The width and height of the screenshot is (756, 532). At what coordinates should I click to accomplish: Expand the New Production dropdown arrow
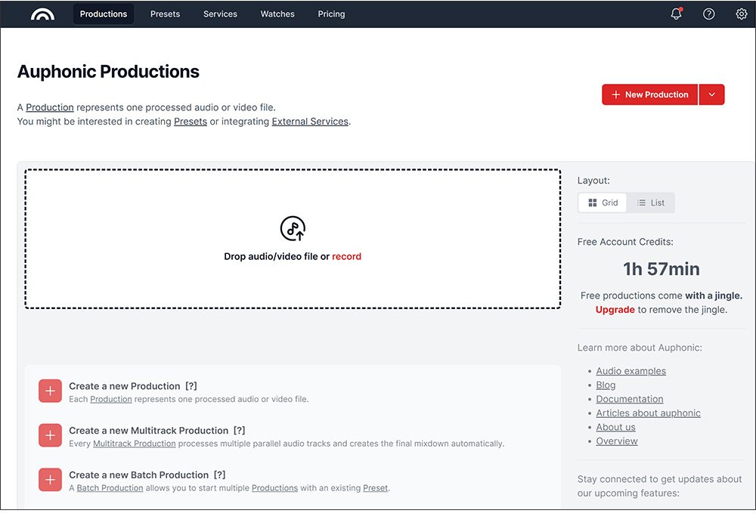click(x=711, y=94)
